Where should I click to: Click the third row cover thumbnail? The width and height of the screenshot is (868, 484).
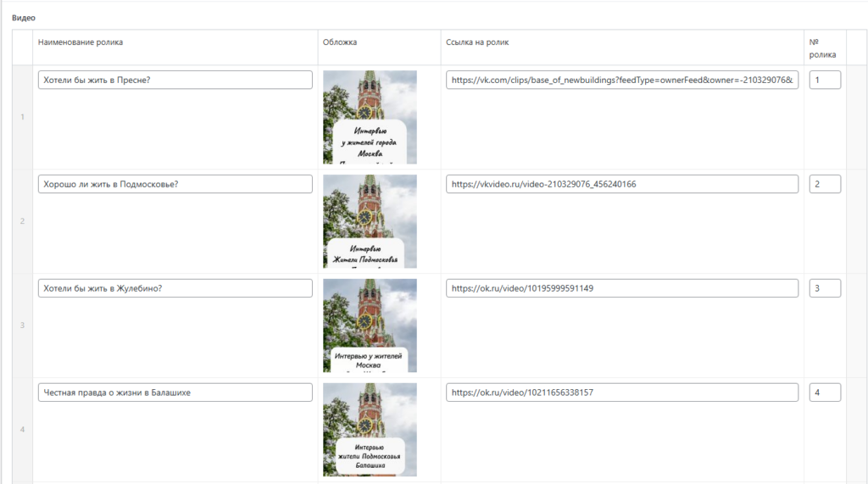coord(370,325)
